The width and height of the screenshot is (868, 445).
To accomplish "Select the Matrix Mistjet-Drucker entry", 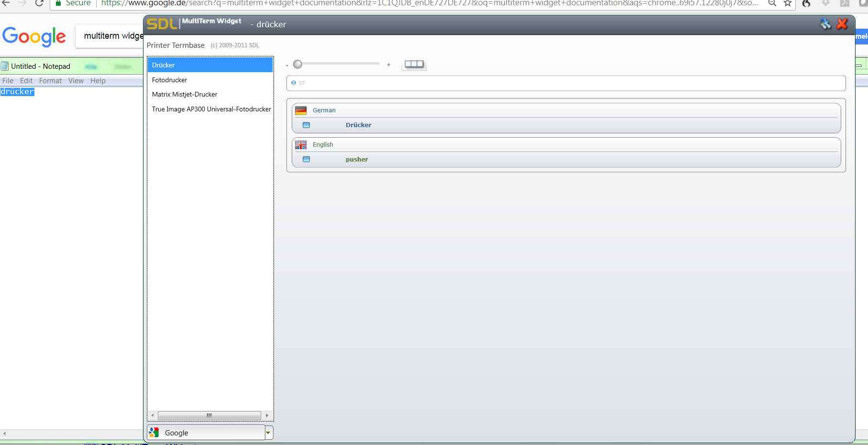I will [x=185, y=94].
